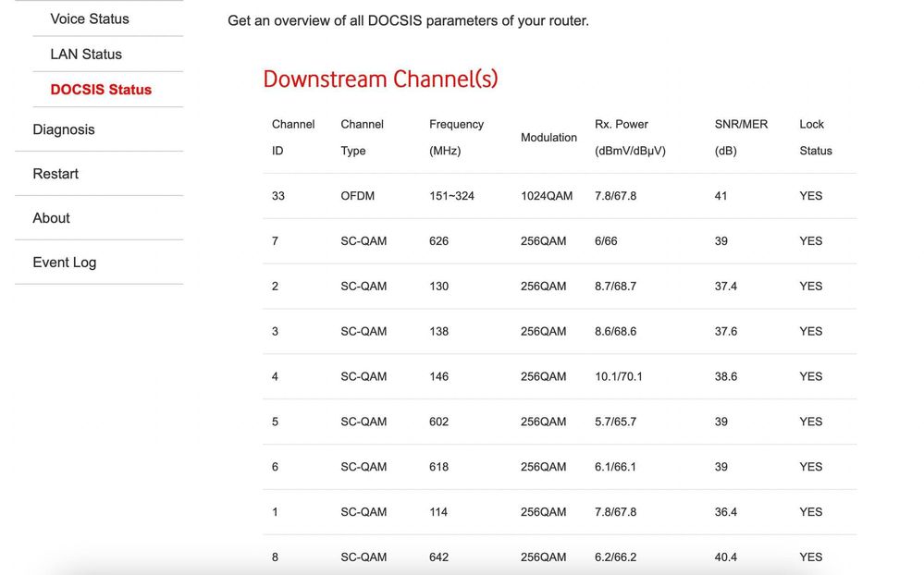Click SNR value 38.6
This screenshot has height=575, width=924.
click(x=725, y=376)
